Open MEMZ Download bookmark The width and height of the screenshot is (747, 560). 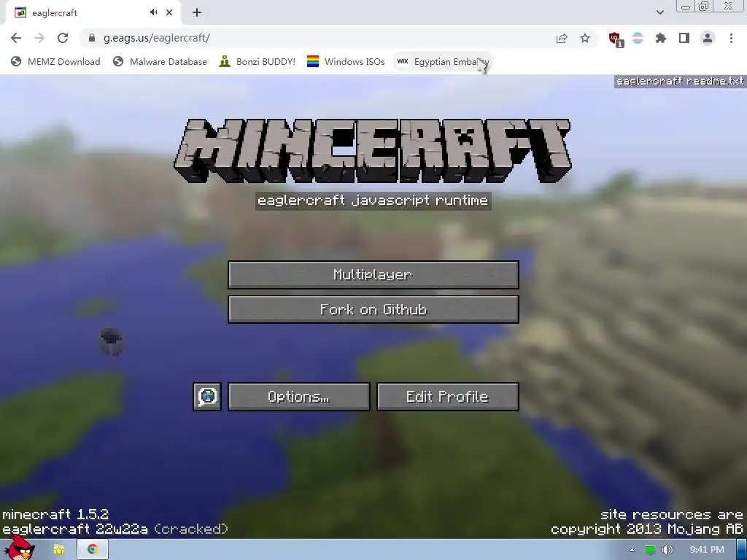(55, 61)
